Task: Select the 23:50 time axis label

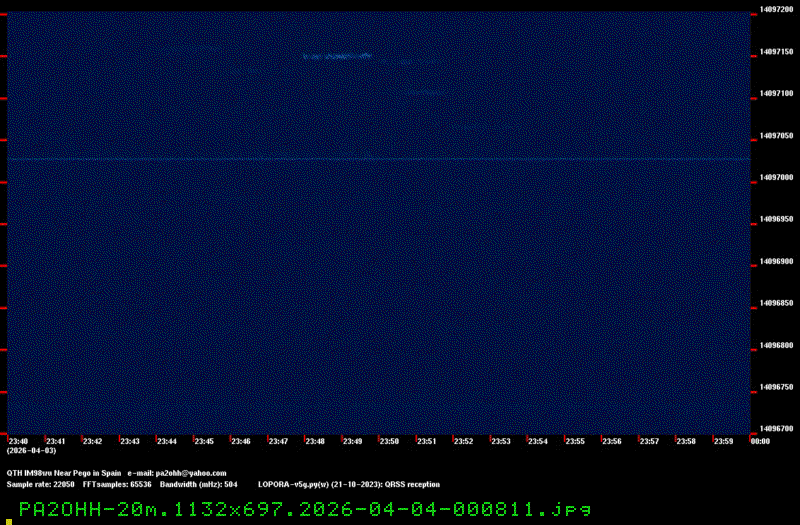Action: coord(389,441)
